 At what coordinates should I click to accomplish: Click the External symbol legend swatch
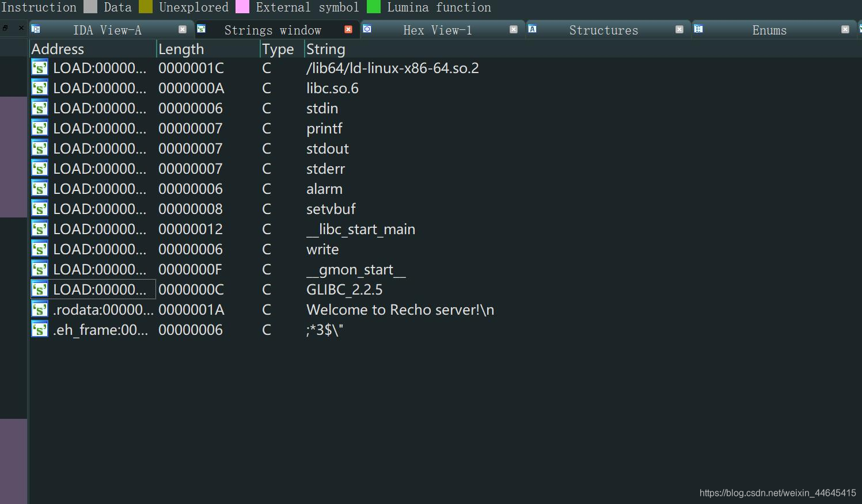pos(242,7)
